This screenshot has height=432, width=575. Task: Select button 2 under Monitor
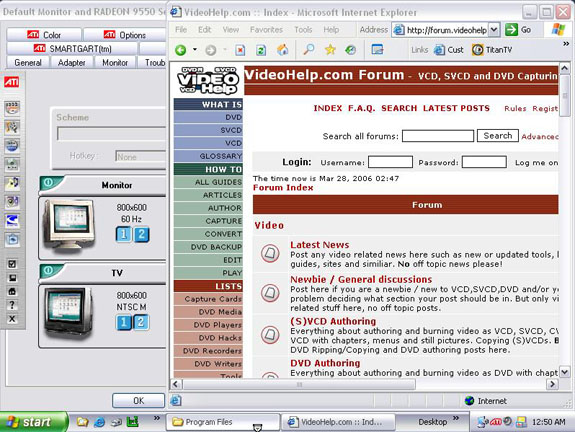point(141,234)
